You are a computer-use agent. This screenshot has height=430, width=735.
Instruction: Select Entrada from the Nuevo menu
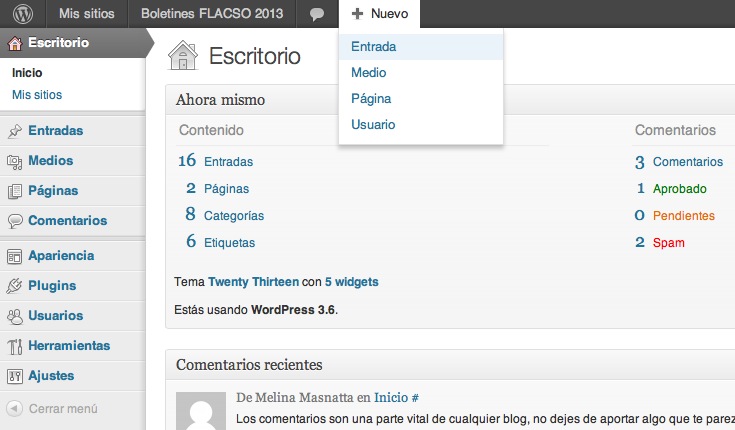coord(374,46)
